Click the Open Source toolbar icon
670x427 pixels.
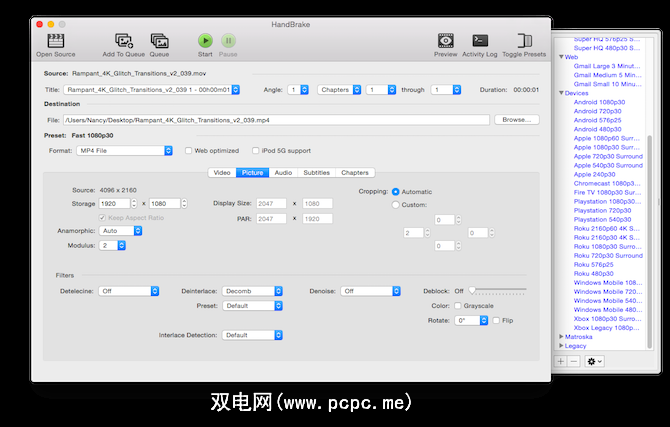click(x=56, y=41)
